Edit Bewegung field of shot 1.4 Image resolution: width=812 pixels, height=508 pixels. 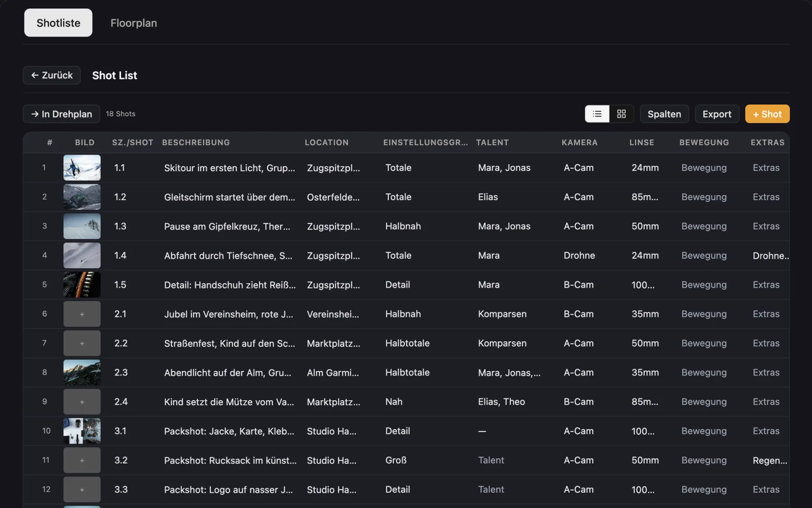coord(704,256)
